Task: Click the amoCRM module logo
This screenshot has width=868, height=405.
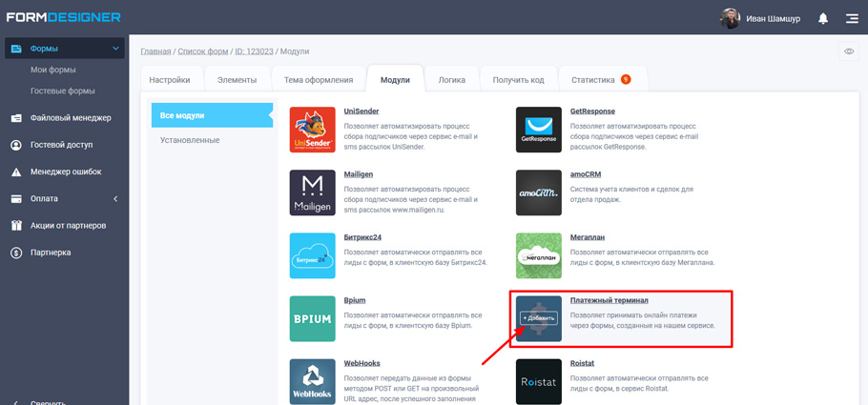Action: tap(539, 192)
